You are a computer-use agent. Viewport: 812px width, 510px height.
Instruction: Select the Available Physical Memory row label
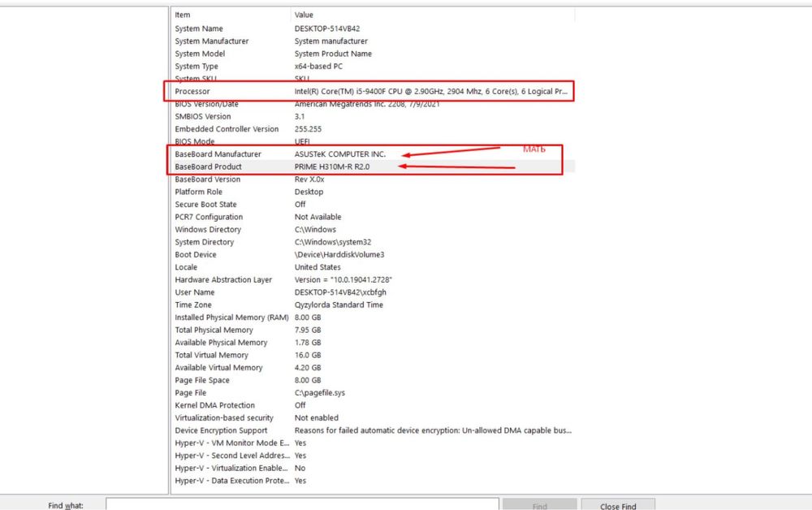click(221, 342)
